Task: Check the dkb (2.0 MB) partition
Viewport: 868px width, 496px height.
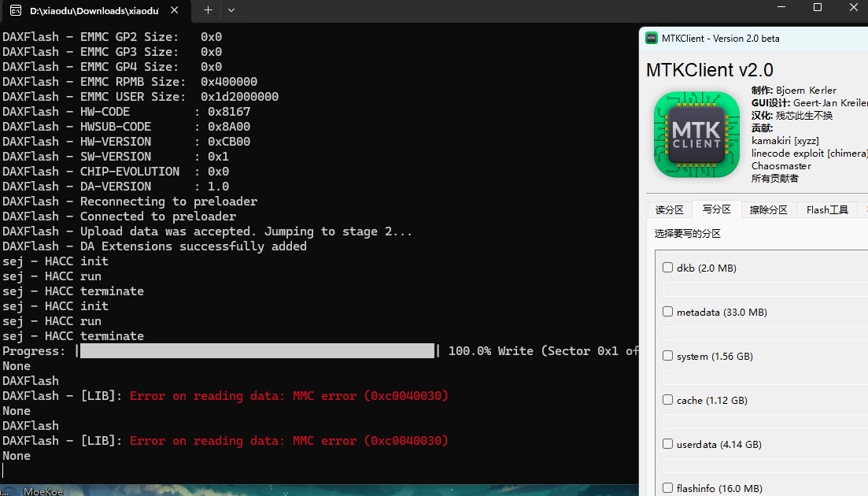Action: tap(667, 268)
